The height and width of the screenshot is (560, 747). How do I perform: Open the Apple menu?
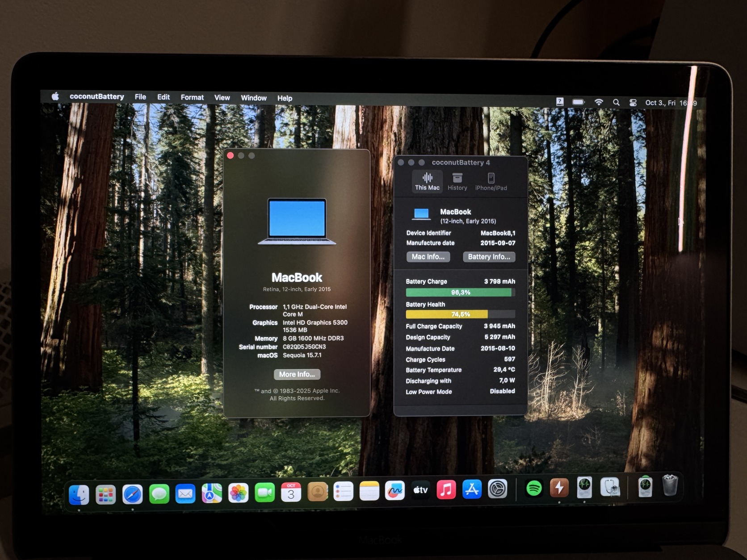55,96
